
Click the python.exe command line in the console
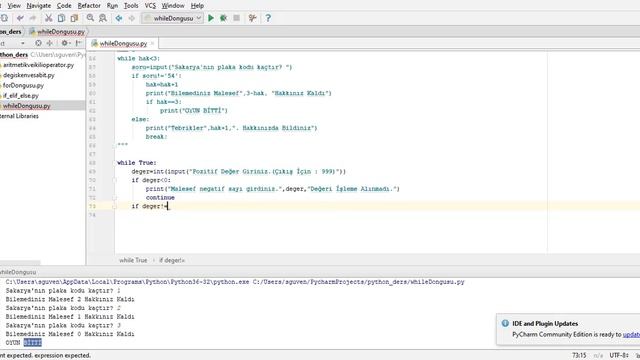tap(235, 282)
